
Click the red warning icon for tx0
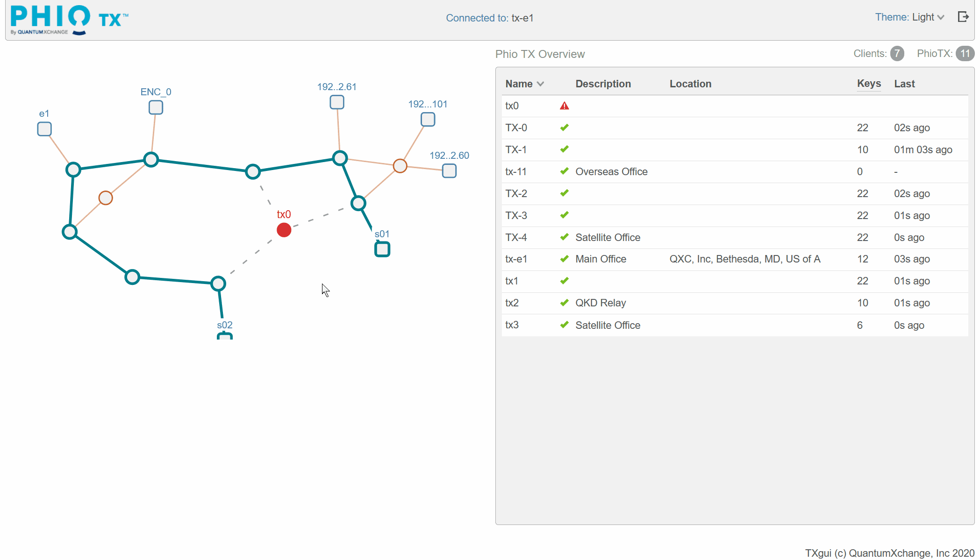click(565, 106)
